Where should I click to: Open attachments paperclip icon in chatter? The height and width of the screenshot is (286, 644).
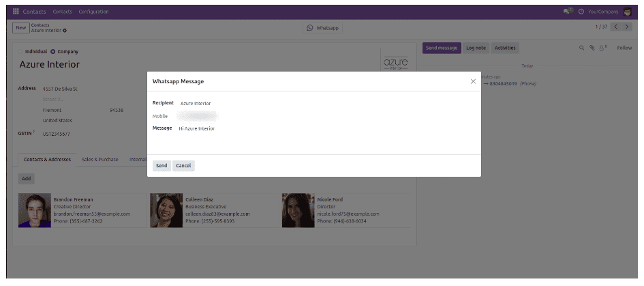(592, 48)
